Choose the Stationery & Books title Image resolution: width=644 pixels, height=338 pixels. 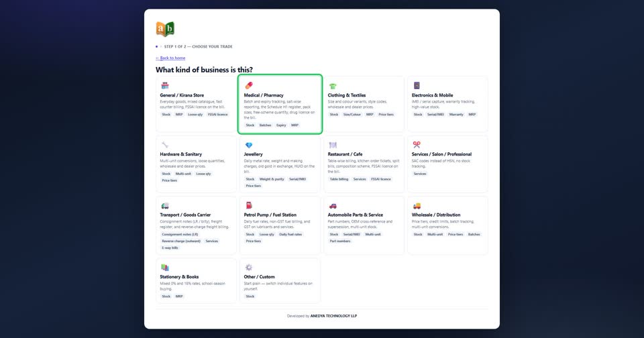click(179, 277)
